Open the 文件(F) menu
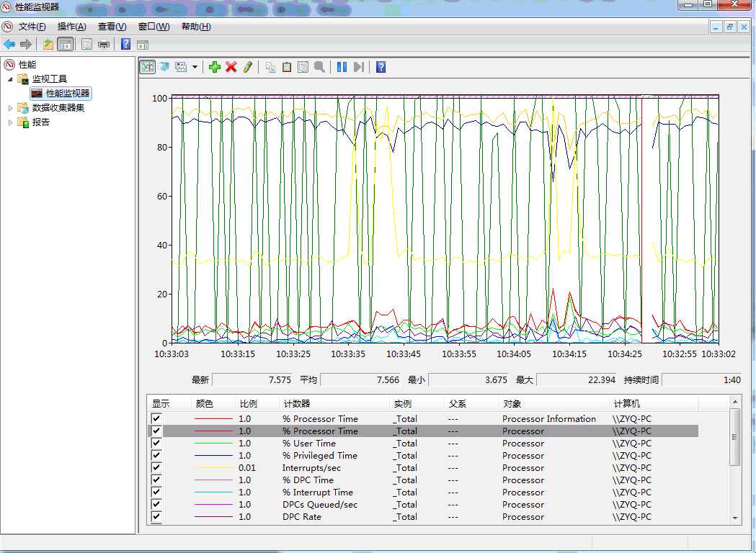756x553 pixels. [32, 27]
